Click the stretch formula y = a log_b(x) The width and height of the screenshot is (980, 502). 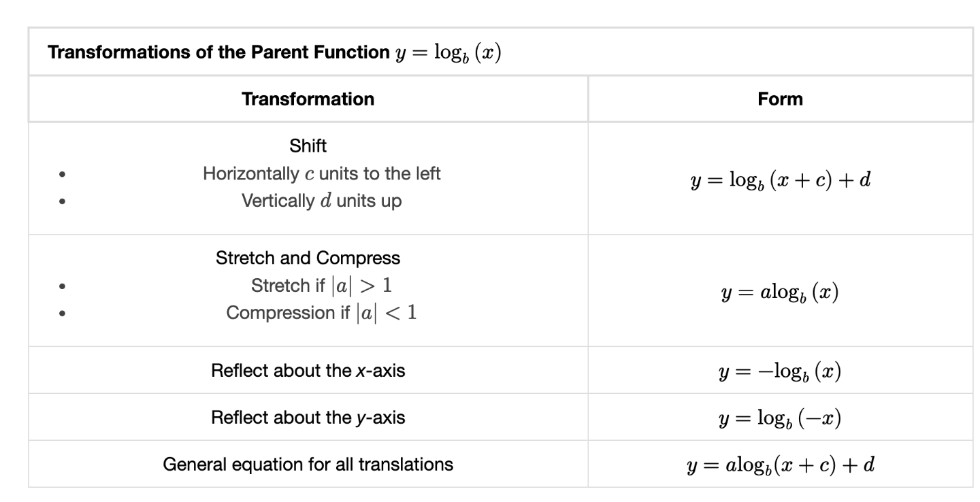pos(780,294)
